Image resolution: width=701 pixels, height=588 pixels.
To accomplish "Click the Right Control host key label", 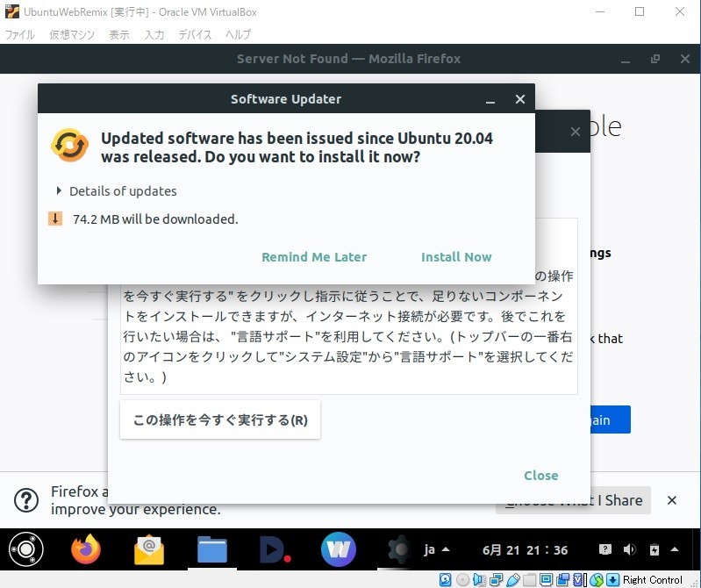I will tap(652, 580).
